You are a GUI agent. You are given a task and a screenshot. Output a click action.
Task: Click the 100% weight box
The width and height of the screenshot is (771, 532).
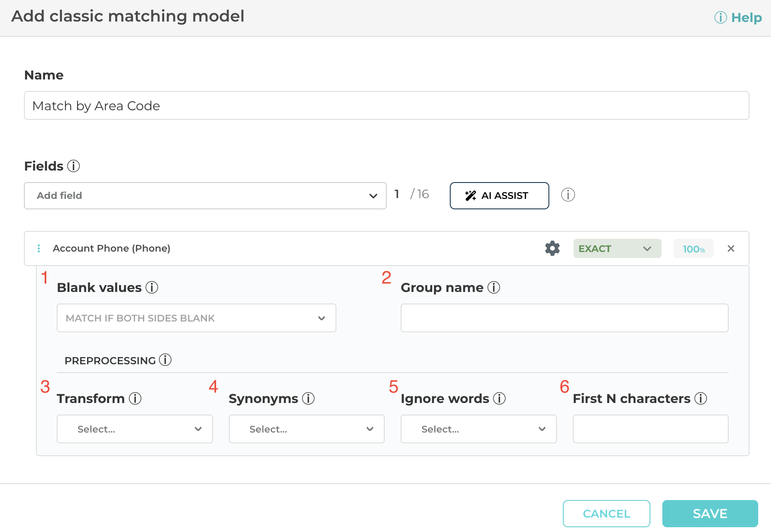click(693, 249)
